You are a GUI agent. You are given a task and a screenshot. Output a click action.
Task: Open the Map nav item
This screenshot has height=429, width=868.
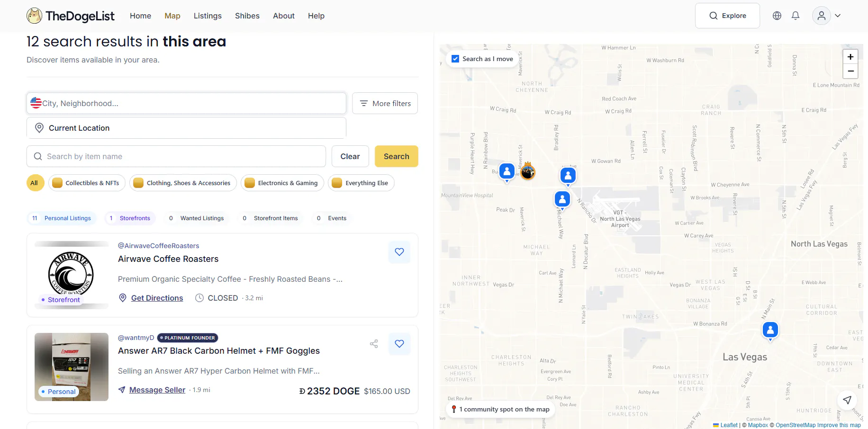pyautogui.click(x=172, y=16)
